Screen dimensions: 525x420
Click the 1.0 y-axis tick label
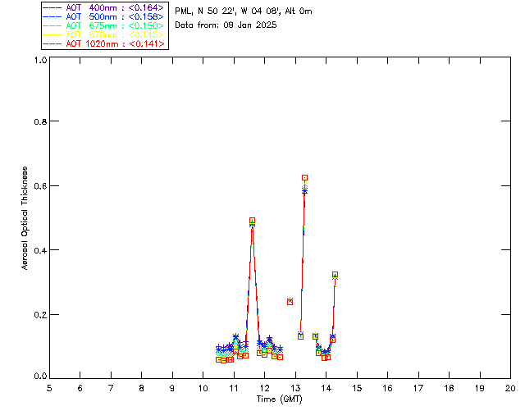[40, 60]
